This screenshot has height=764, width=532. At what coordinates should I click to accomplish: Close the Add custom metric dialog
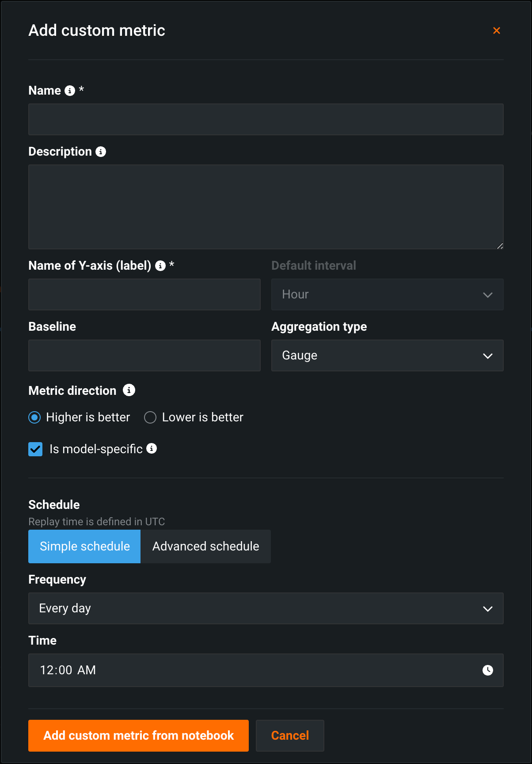(x=497, y=31)
